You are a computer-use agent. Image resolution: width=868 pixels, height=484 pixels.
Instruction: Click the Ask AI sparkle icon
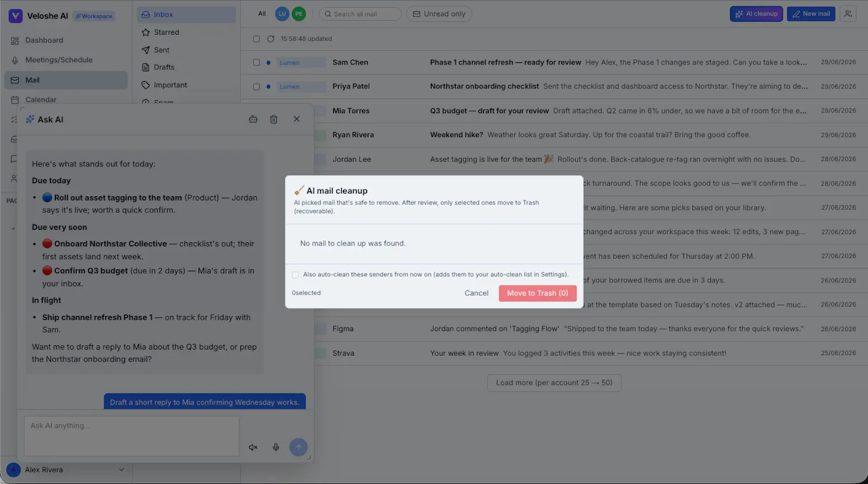(x=30, y=119)
